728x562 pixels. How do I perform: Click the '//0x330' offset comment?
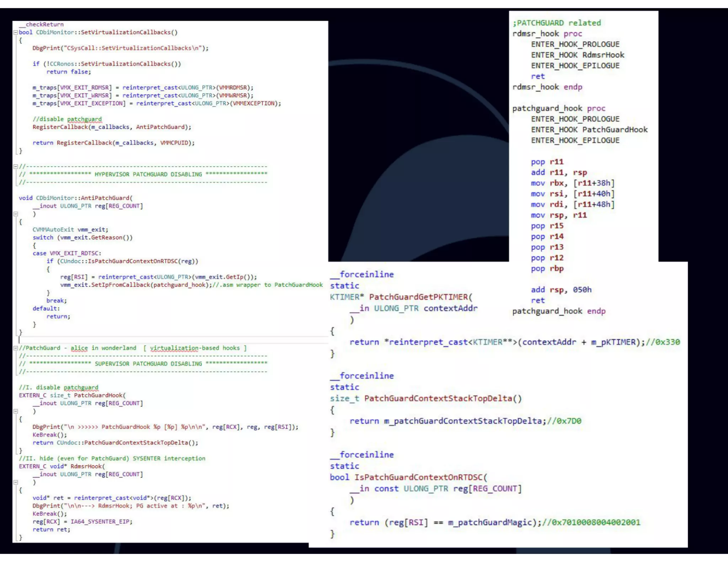pyautogui.click(x=663, y=342)
